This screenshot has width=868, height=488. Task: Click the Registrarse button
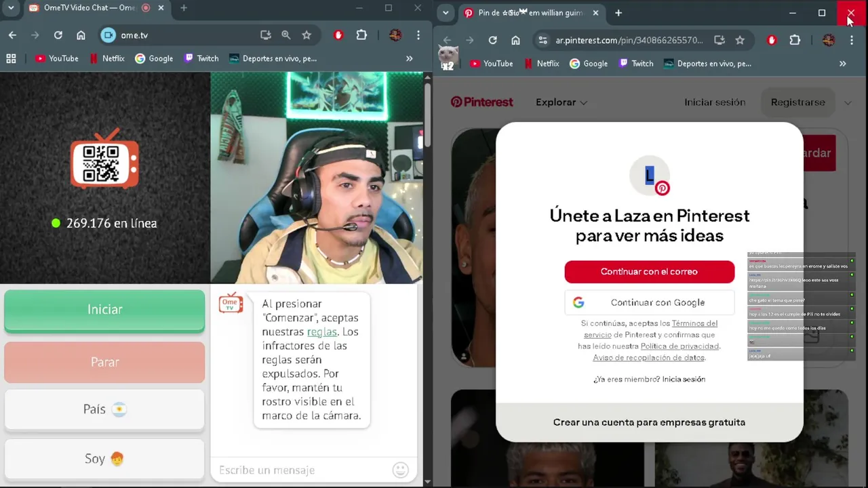[x=798, y=102]
